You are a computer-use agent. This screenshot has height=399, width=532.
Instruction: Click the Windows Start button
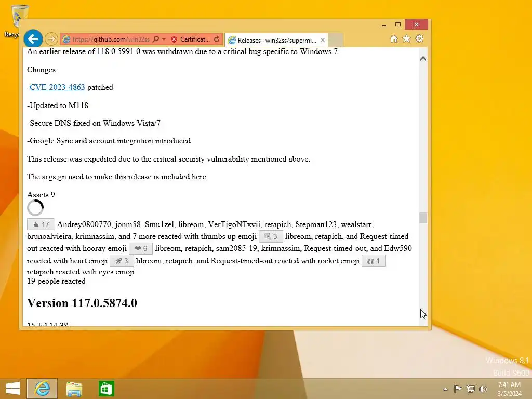[13, 389]
